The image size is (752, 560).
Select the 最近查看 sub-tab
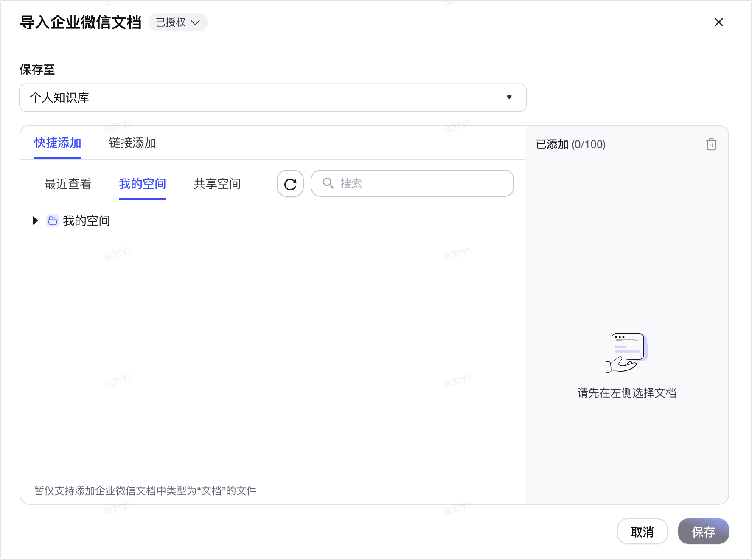click(x=68, y=184)
